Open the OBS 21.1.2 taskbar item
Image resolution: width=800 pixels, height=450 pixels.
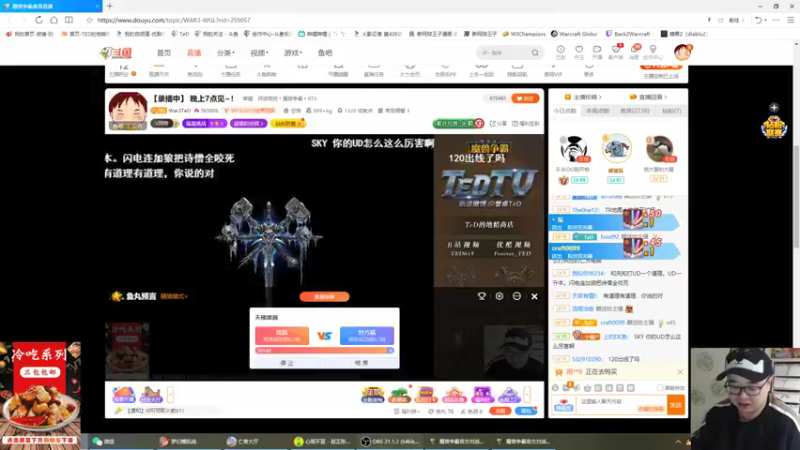[x=390, y=442]
